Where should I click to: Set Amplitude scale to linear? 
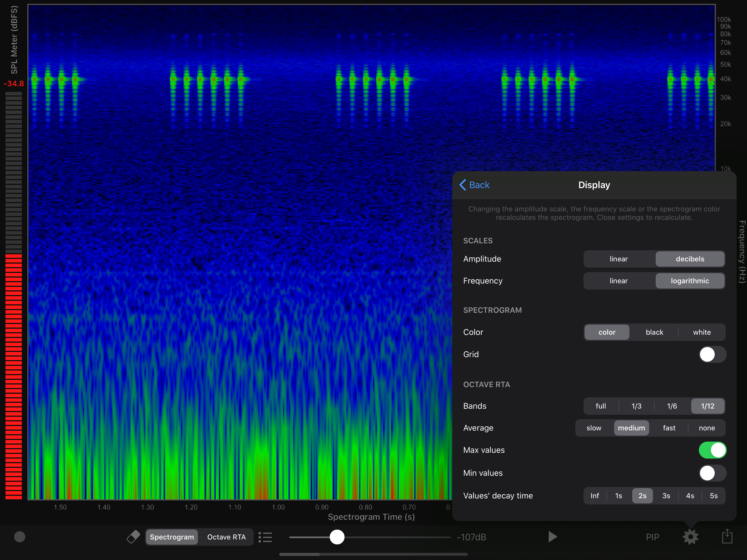pos(618,259)
